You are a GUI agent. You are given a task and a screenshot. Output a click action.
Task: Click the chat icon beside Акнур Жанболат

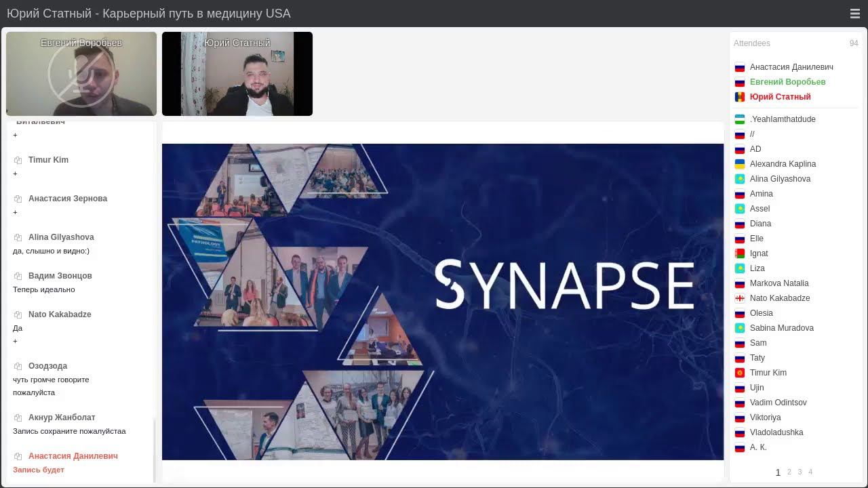(x=18, y=418)
